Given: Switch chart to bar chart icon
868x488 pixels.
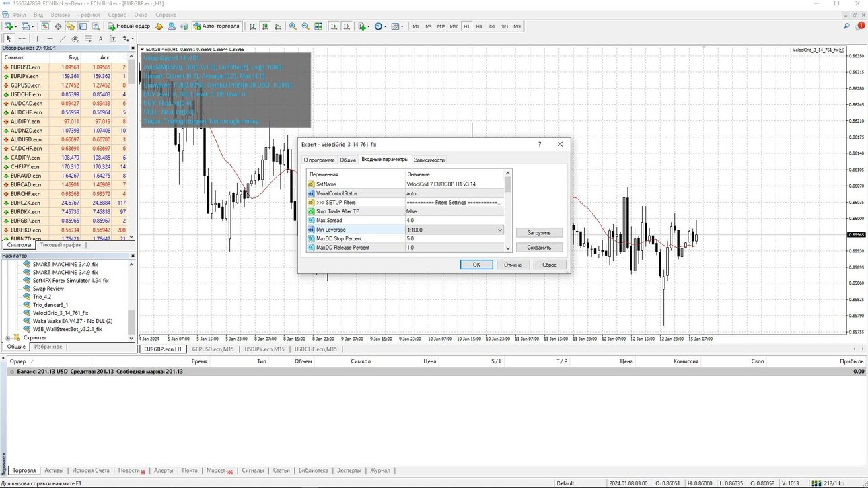Looking at the screenshot, I should [x=252, y=26].
